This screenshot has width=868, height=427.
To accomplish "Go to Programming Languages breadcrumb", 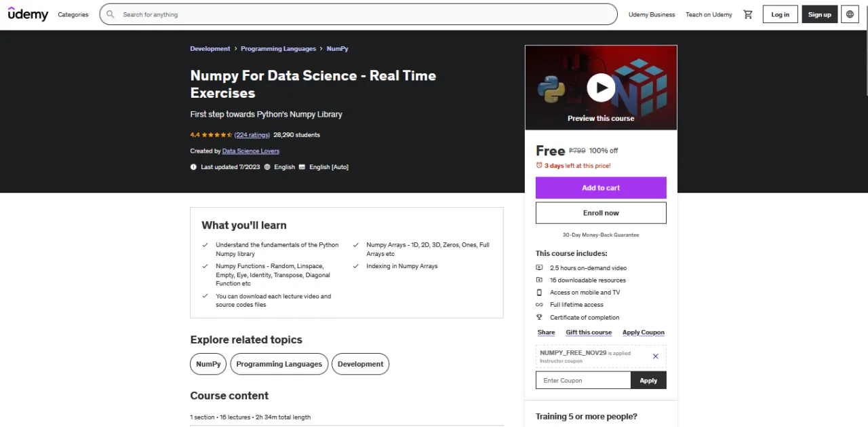I will point(278,49).
